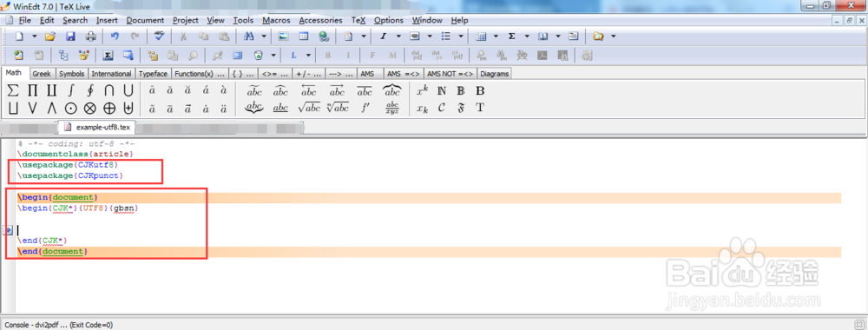The image size is (868, 330).
Task: Insert the fraction abc over xyz symbol
Action: click(392, 109)
